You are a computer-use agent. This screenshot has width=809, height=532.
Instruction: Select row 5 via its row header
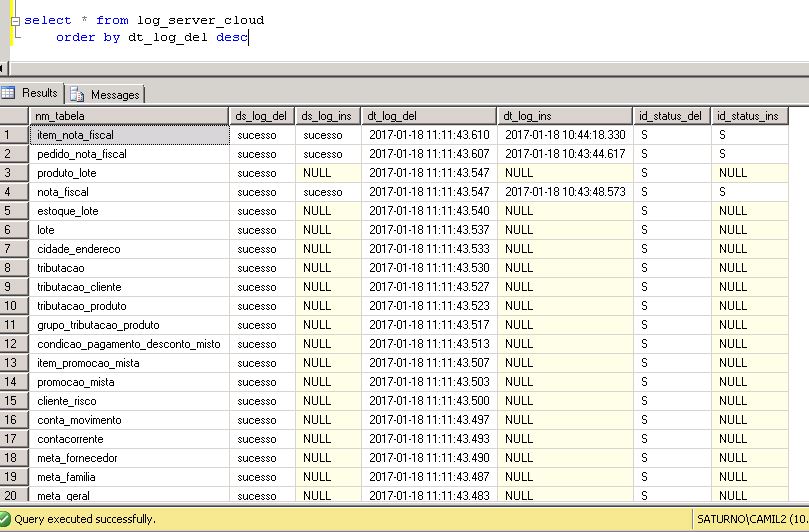tap(14, 211)
